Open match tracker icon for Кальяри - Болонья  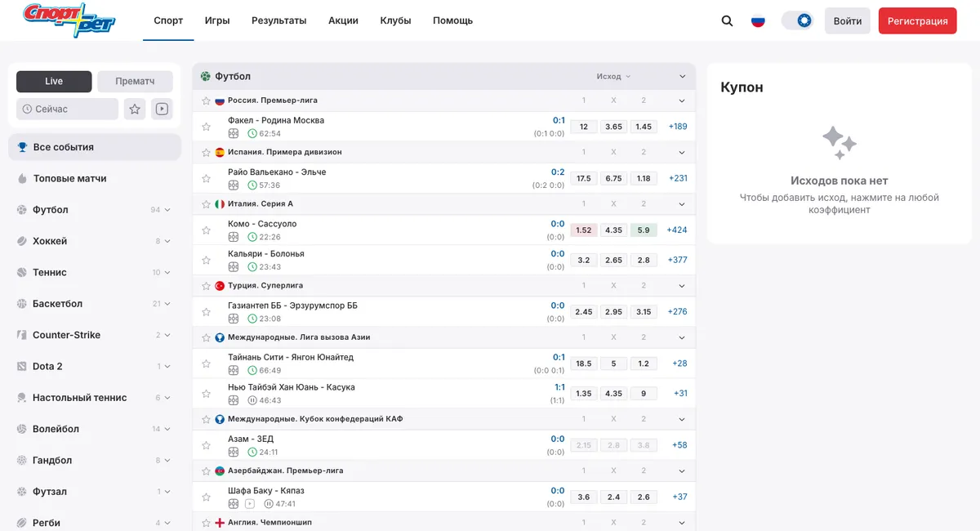click(234, 266)
